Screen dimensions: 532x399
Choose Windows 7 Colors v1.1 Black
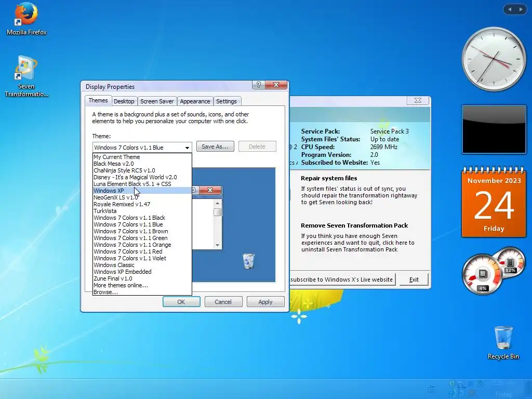pyautogui.click(x=142, y=218)
